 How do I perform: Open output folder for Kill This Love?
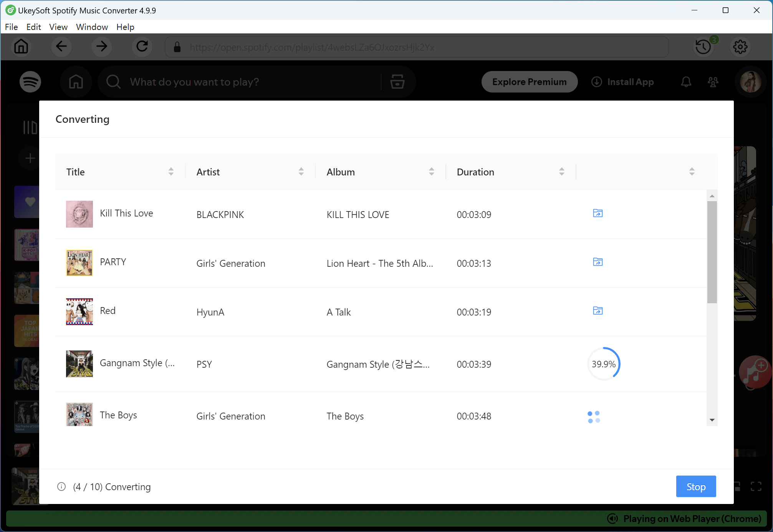click(598, 213)
